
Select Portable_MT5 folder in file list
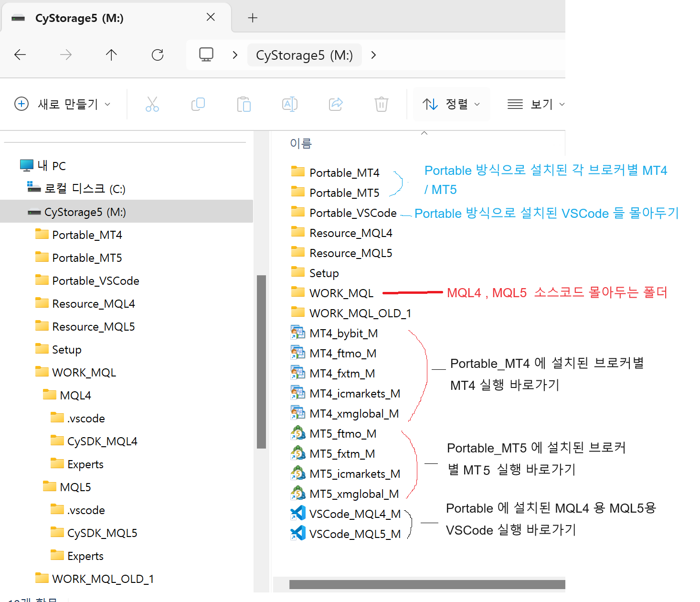click(x=335, y=193)
